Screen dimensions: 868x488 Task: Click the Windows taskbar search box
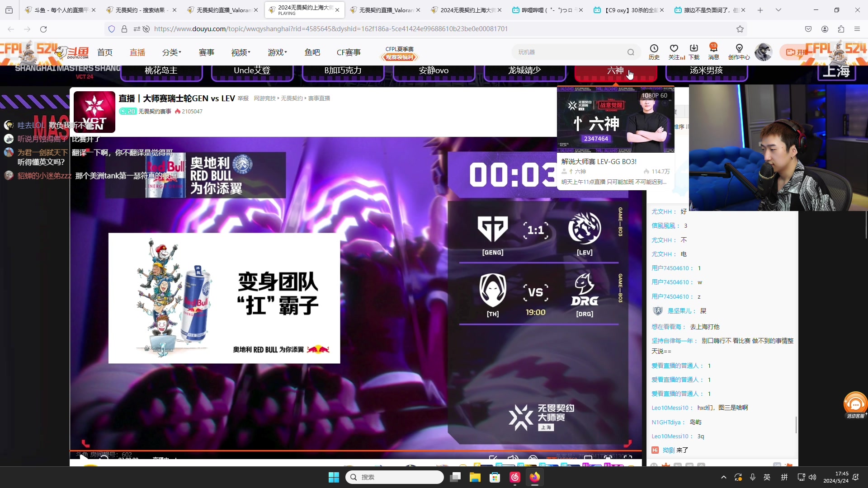pyautogui.click(x=394, y=477)
